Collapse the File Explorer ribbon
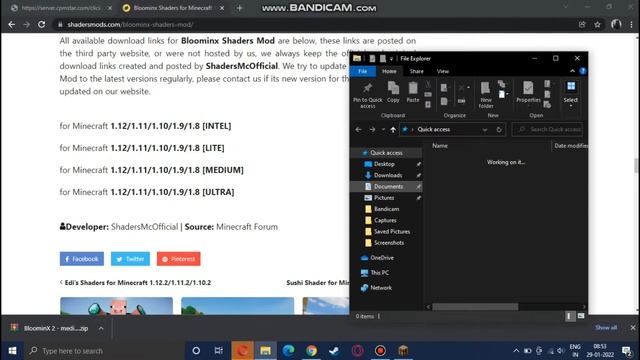The height and width of the screenshot is (360, 640). pos(572,71)
